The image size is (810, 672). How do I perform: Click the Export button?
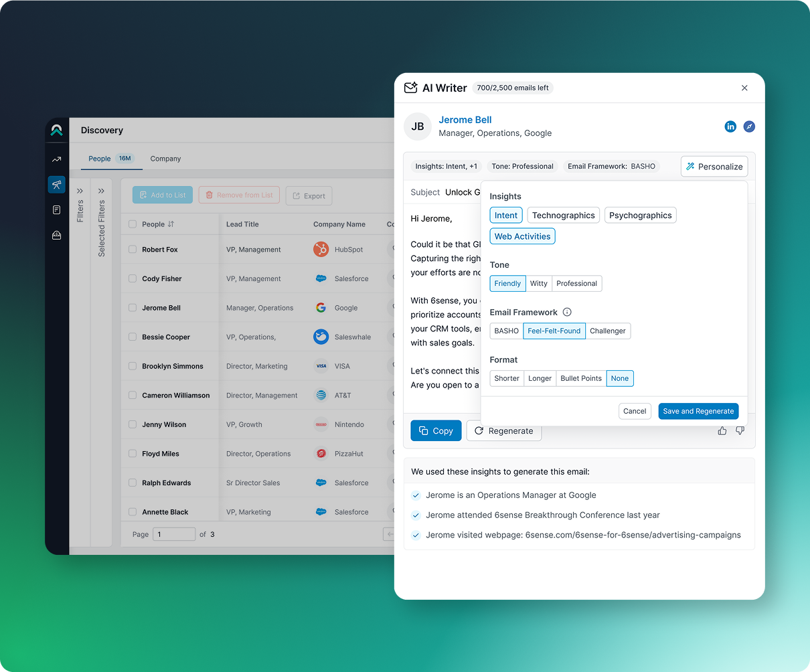309,195
